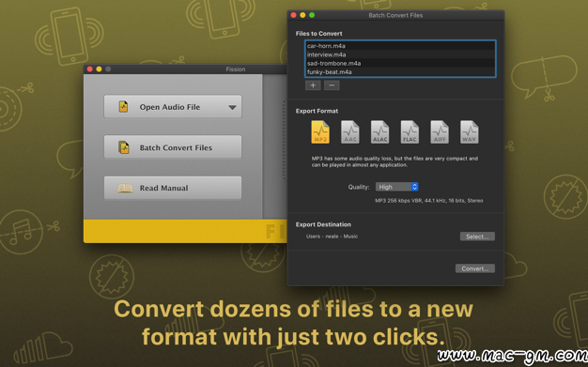This screenshot has height=367, width=588.
Task: Click the book icon beside Read Manual
Action: (125, 188)
